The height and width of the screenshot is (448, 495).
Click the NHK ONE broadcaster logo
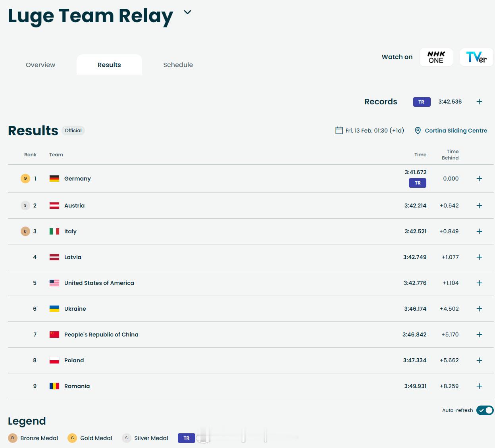coord(436,57)
